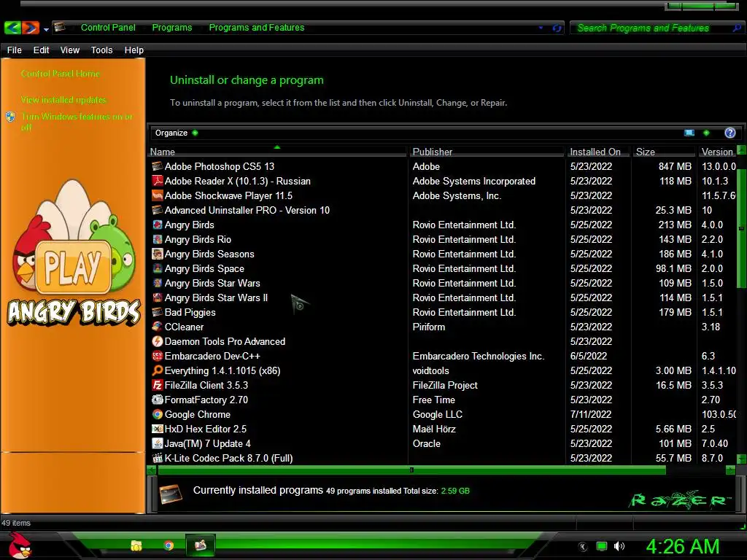Click the vertical scrollbar thumb
The height and width of the screenshot is (560, 747).
tap(741, 228)
